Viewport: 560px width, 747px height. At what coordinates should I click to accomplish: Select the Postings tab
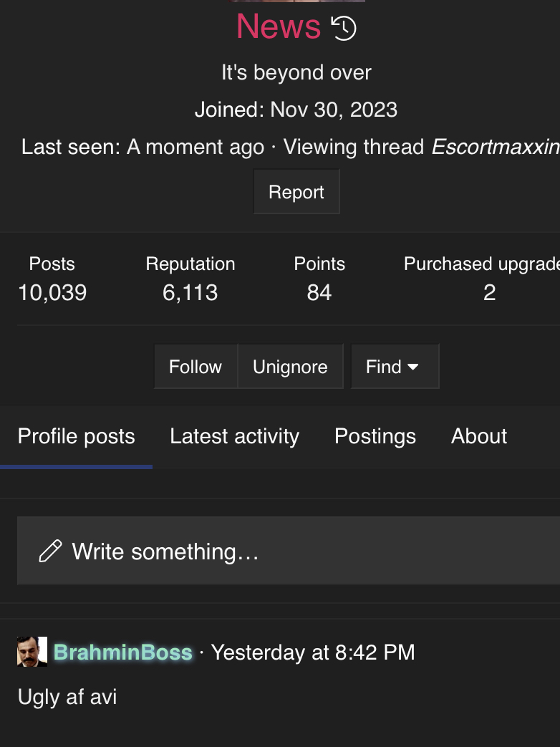[x=375, y=436]
